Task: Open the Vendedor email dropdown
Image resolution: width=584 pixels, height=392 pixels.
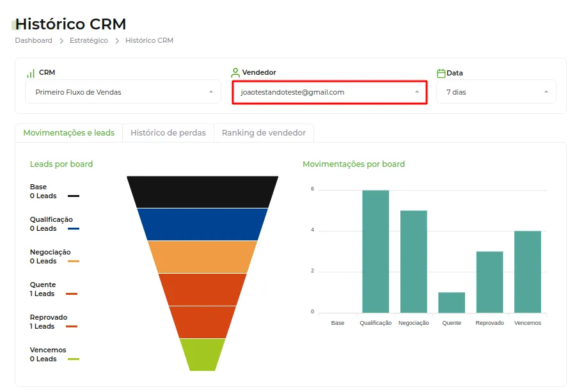Action: coord(329,92)
